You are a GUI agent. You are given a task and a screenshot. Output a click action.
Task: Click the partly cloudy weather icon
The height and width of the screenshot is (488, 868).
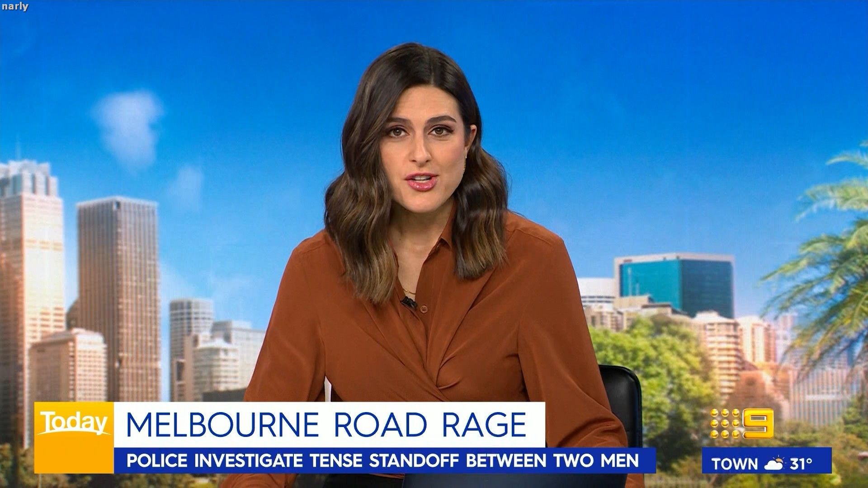coord(776,464)
